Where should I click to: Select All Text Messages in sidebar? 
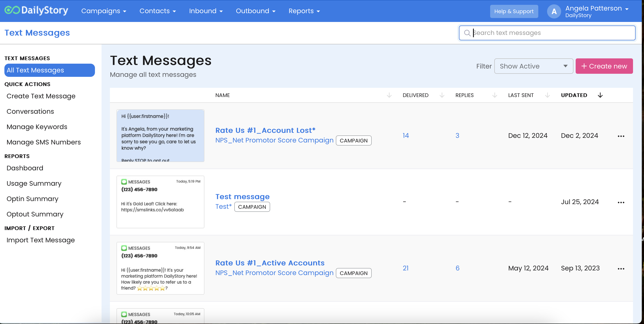click(x=49, y=70)
